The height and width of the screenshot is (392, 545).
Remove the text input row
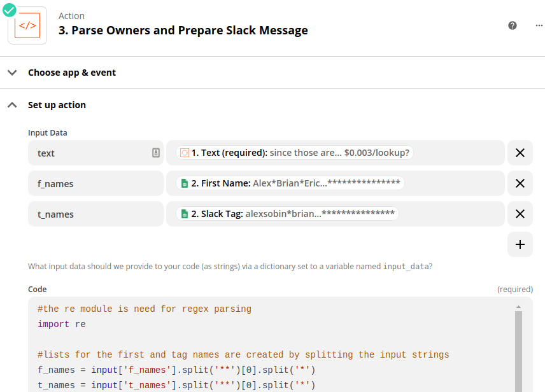pos(520,153)
